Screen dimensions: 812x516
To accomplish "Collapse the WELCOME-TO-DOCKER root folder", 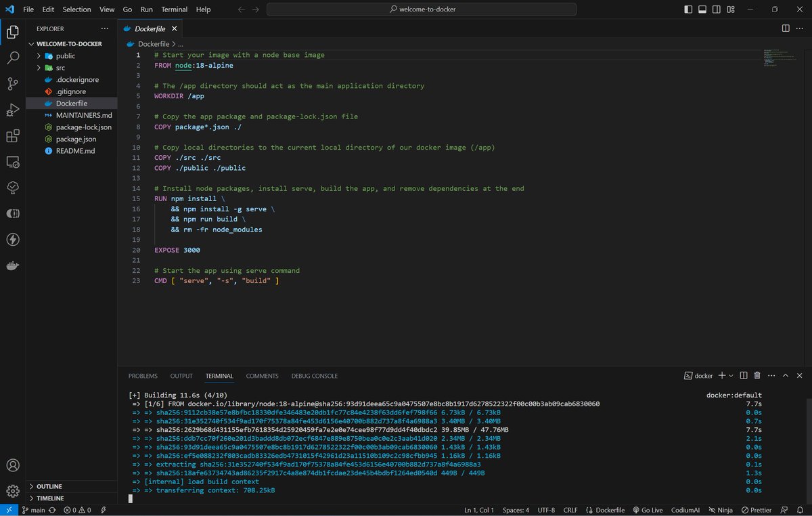I will click(x=70, y=44).
